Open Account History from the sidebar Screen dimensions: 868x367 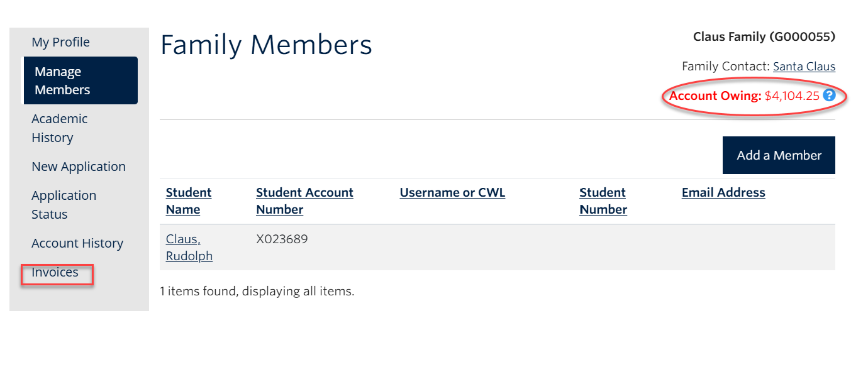[x=77, y=243]
